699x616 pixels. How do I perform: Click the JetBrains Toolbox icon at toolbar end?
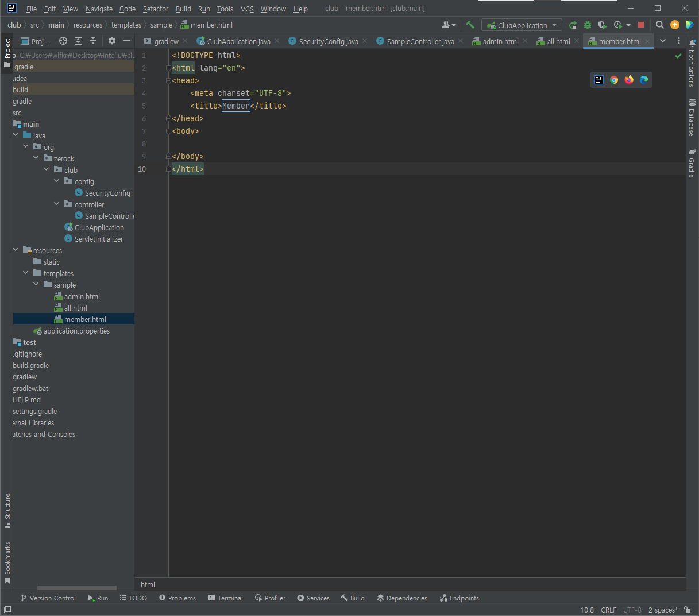(x=690, y=25)
